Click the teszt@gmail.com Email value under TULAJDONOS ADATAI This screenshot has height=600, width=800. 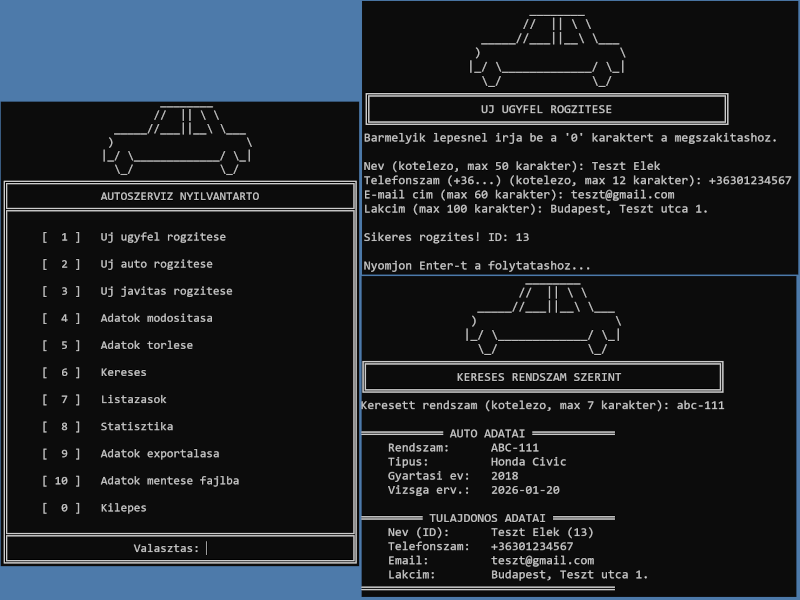[542, 561]
